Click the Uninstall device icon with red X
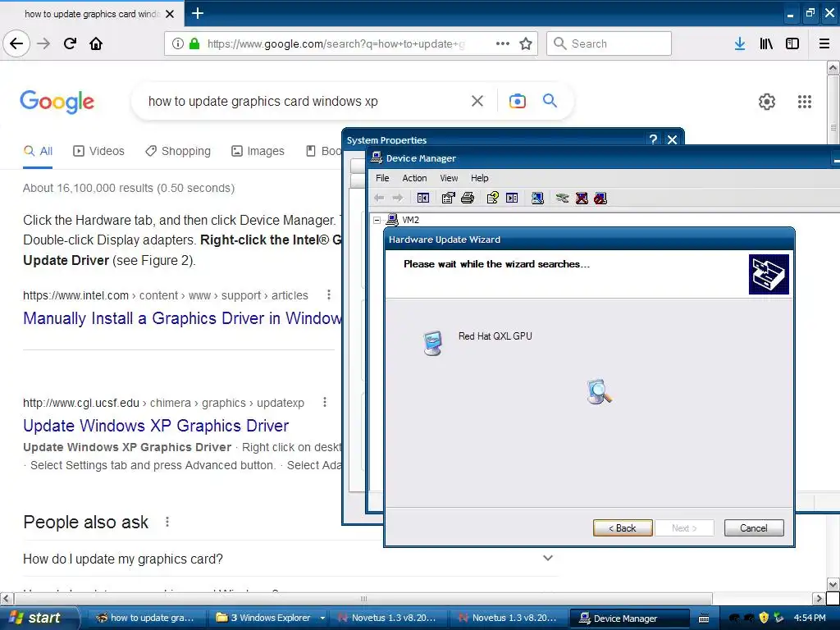840x630 pixels. (582, 199)
